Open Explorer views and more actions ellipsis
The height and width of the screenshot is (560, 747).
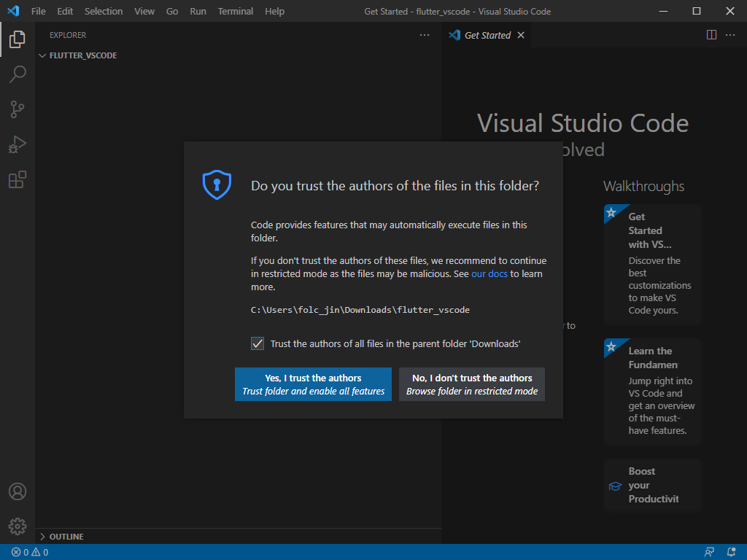click(425, 35)
